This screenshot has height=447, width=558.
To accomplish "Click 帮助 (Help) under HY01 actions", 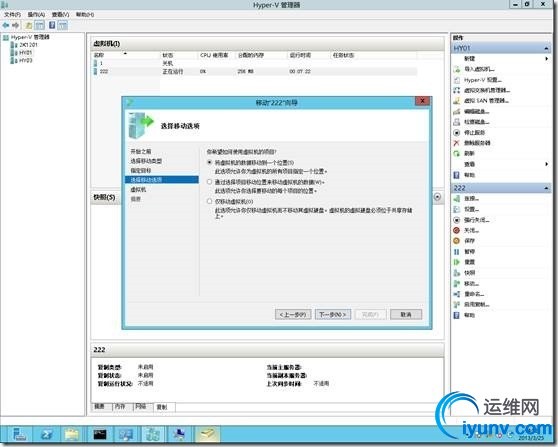I will (x=469, y=175).
